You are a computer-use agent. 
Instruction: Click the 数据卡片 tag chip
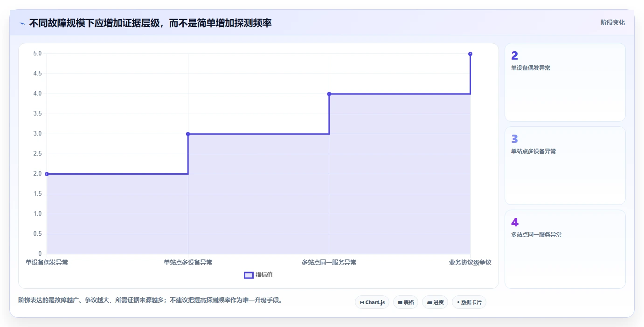469,302
